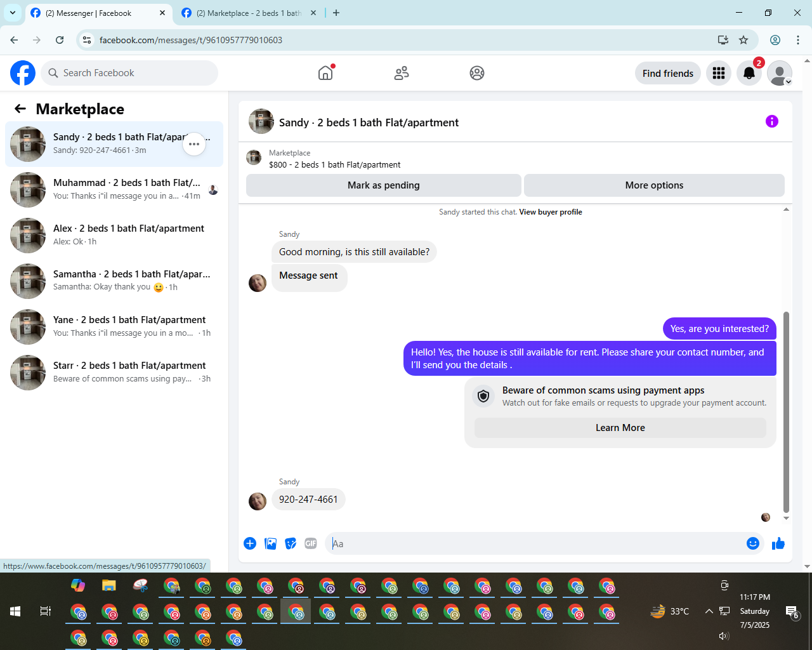Image resolution: width=812 pixels, height=650 pixels.
Task: Open the Groups icon in top navigation
Action: pyautogui.click(x=477, y=73)
